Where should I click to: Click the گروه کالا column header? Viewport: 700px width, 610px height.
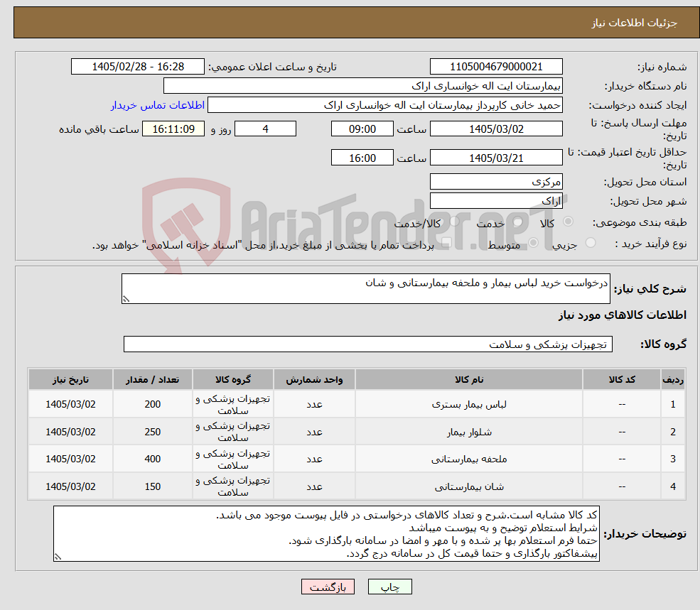pyautogui.click(x=233, y=380)
